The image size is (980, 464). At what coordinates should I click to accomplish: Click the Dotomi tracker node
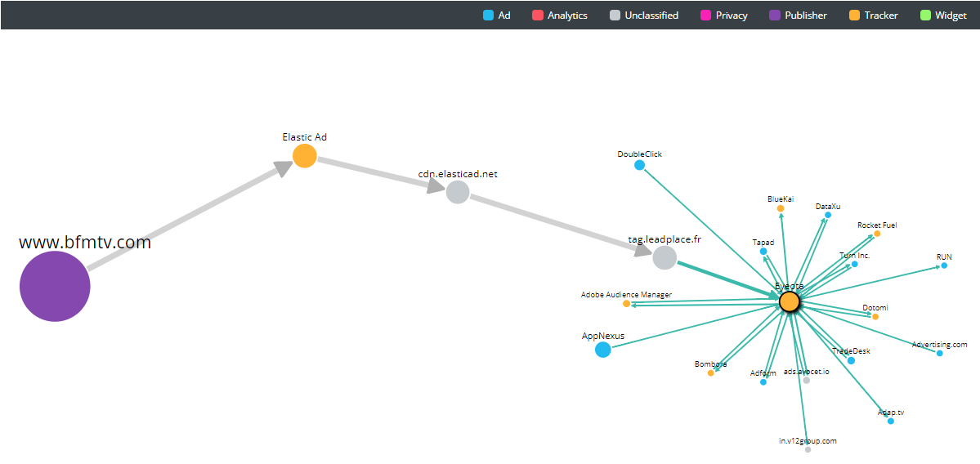[x=875, y=317]
